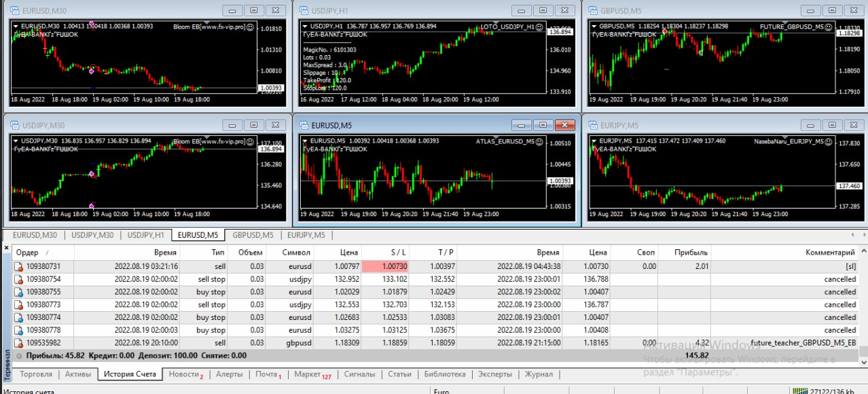Switch to the GBPUSD,M5 chart tab
Screen dimensions: 868x394
(x=253, y=236)
